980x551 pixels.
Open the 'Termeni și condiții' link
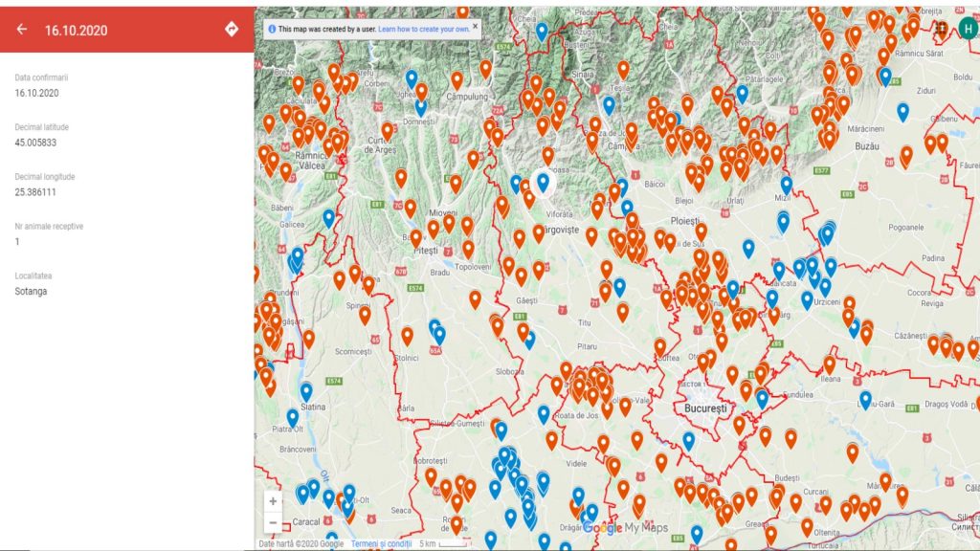(x=381, y=543)
